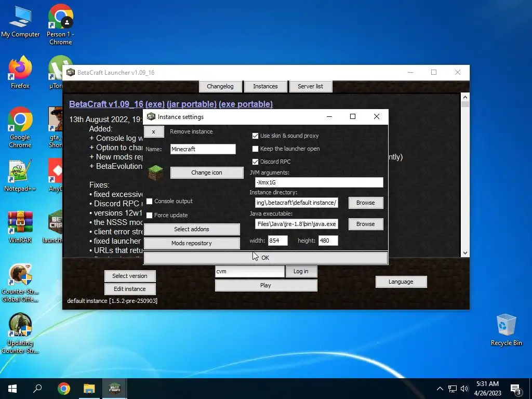Browse for the instance directory

(365, 203)
